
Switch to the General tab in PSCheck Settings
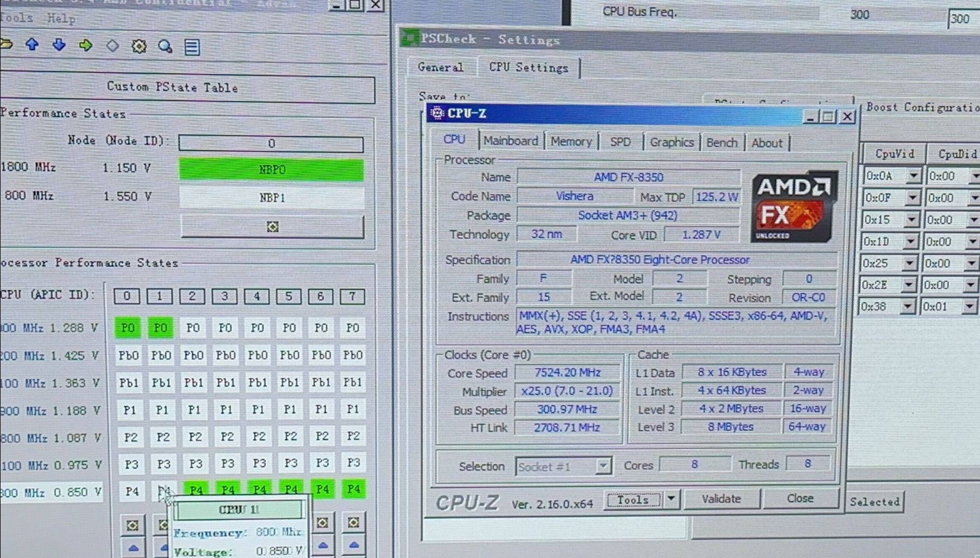pos(441,67)
